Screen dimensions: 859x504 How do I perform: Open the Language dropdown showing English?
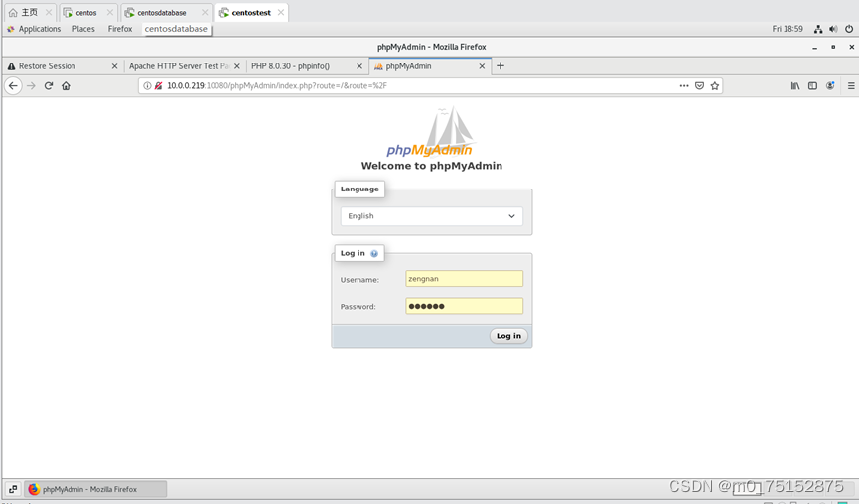[x=432, y=216]
